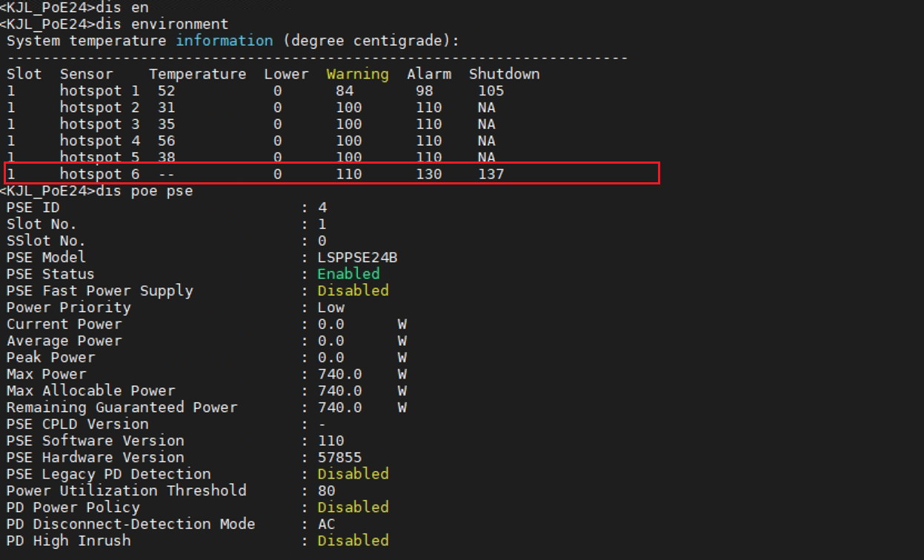This screenshot has width=924, height=560.
Task: Click the "Temperature" column header
Action: (x=197, y=74)
